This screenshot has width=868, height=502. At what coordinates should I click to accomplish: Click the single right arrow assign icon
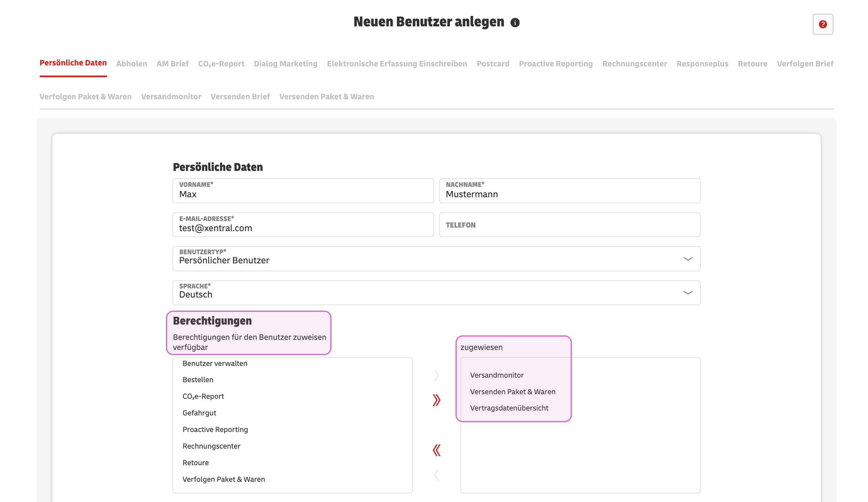coord(436,375)
